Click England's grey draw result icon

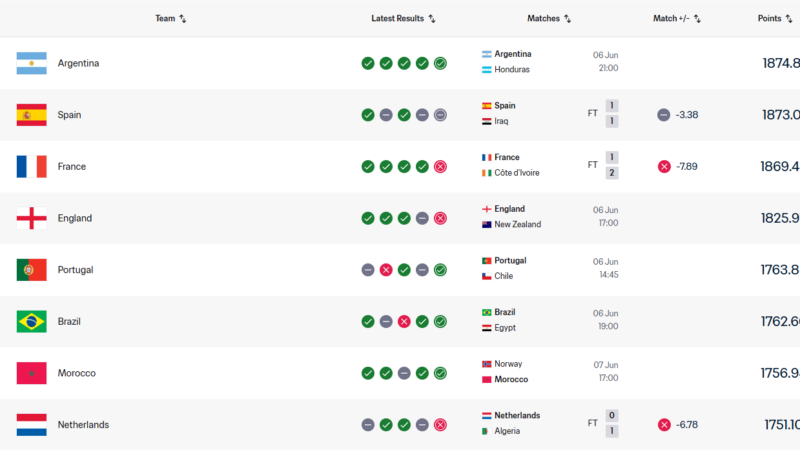coord(422,218)
